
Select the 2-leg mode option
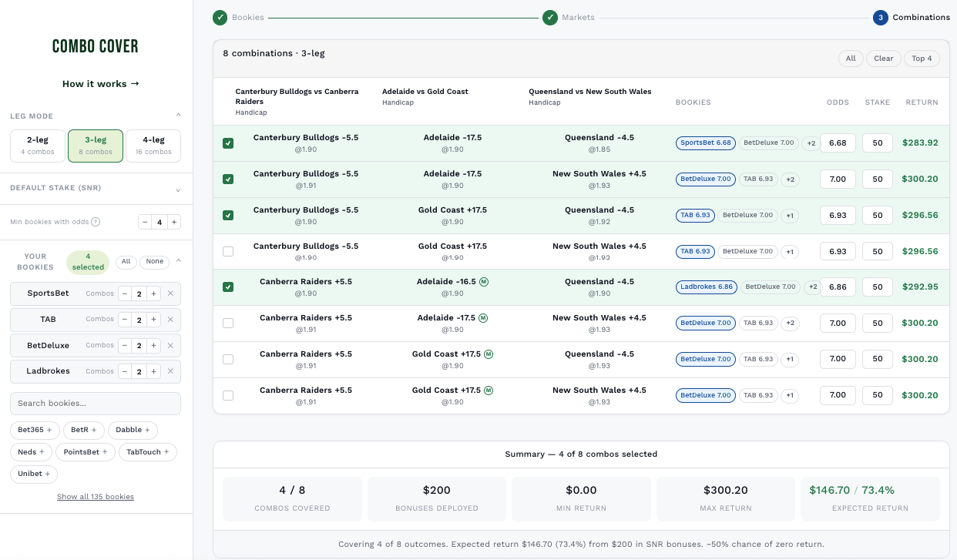coord(38,146)
